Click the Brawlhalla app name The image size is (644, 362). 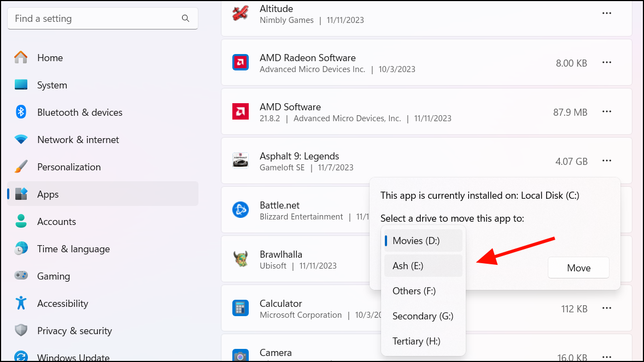pyautogui.click(x=281, y=254)
